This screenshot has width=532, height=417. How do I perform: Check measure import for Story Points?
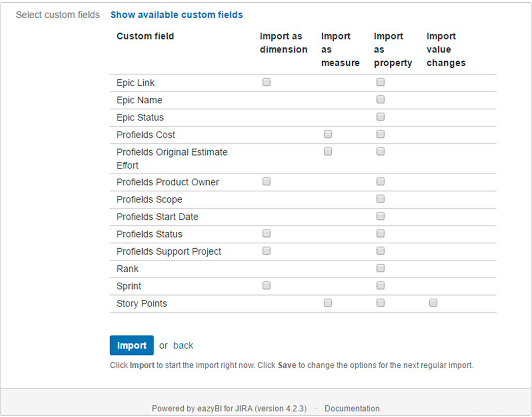(x=328, y=302)
